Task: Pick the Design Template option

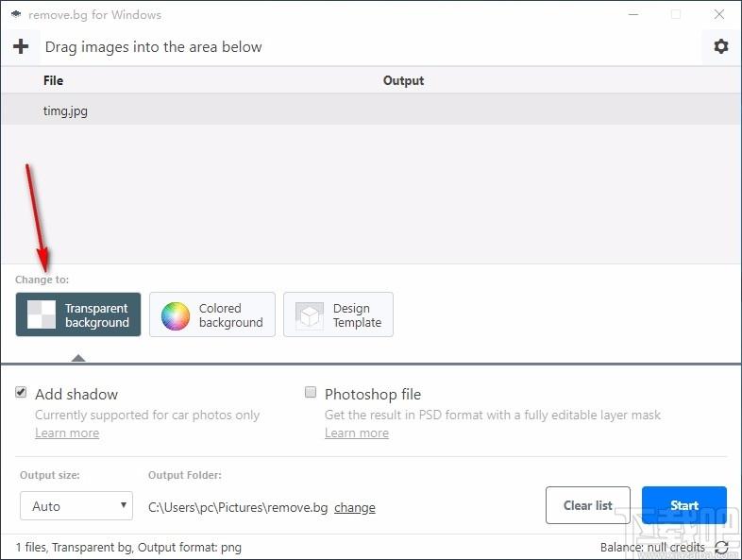Action: [x=338, y=314]
